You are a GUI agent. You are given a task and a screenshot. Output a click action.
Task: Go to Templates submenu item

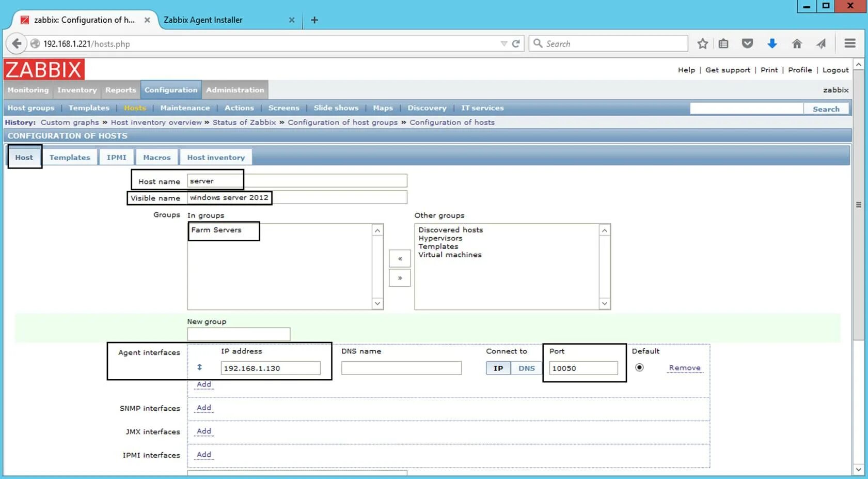89,108
